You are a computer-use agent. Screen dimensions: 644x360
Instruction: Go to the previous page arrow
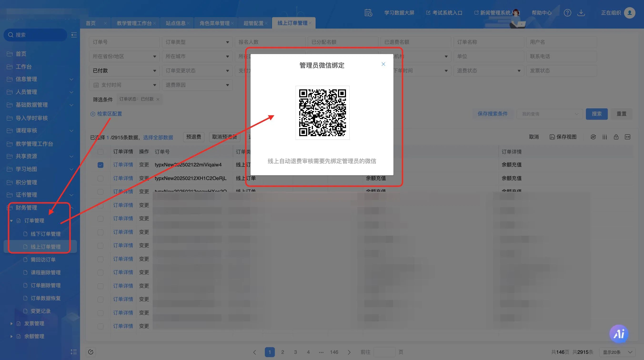255,352
